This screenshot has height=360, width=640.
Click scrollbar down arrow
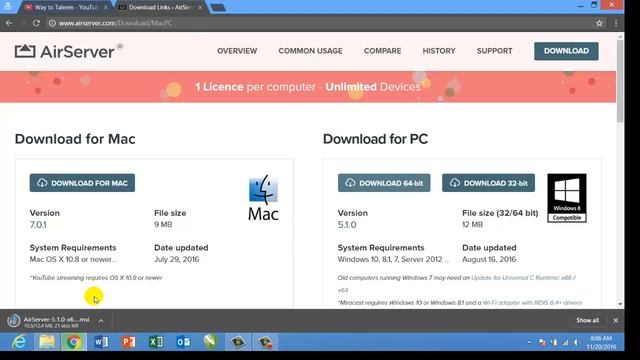tap(620, 304)
